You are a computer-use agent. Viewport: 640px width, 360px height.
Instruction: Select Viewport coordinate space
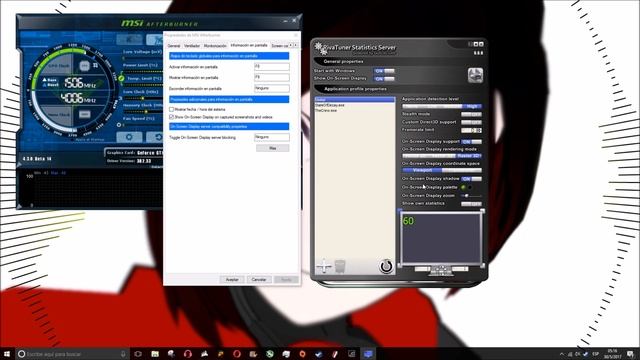point(422,170)
